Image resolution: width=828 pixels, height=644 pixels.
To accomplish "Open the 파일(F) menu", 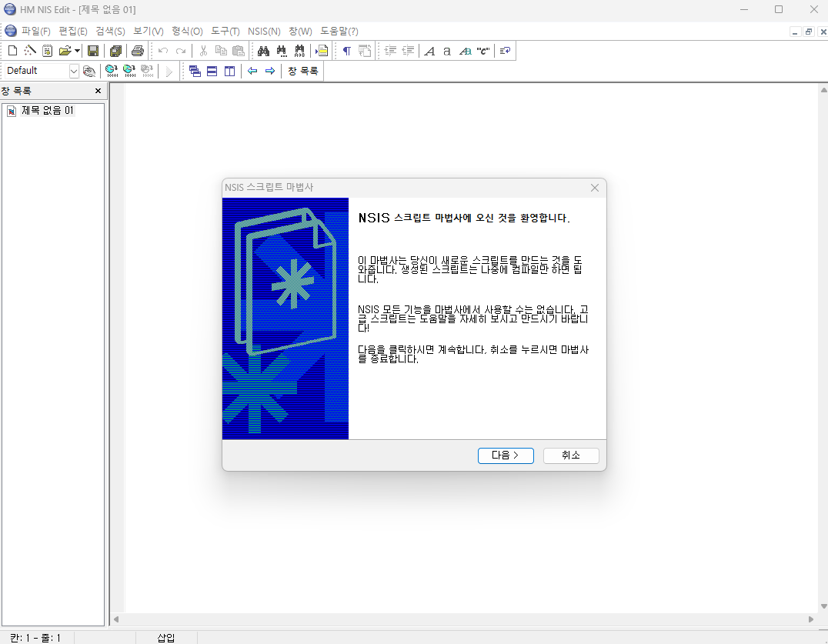I will (x=36, y=31).
